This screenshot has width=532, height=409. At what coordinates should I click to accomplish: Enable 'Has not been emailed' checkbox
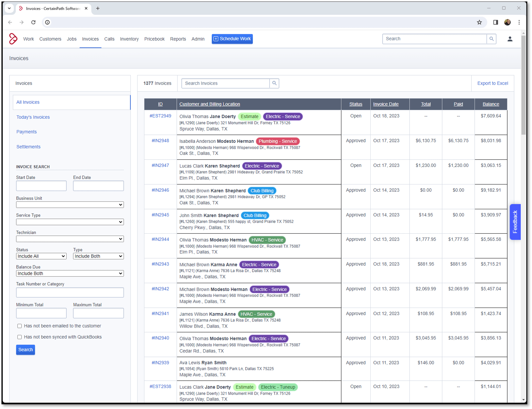point(20,326)
